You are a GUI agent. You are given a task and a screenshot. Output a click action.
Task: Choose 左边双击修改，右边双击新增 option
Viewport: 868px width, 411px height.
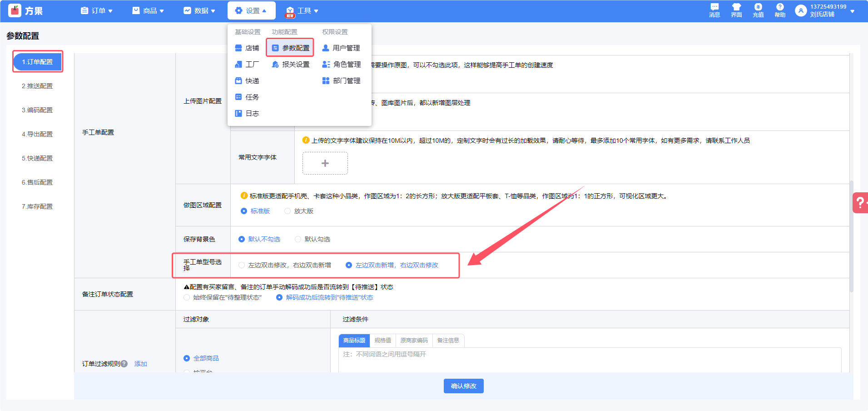tap(242, 265)
